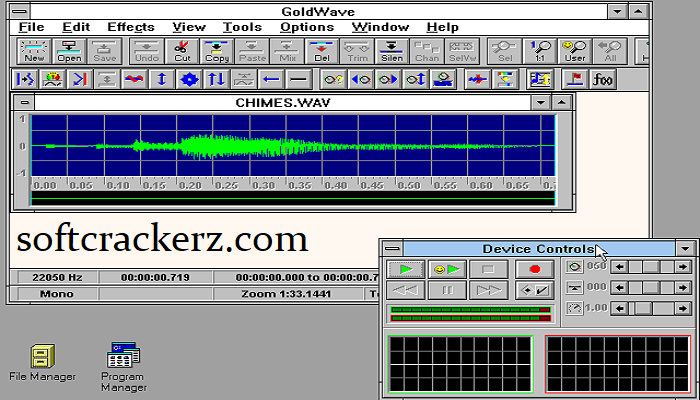The image size is (700, 400).
Task: Open Device Controls window control menu box
Action: click(392, 249)
